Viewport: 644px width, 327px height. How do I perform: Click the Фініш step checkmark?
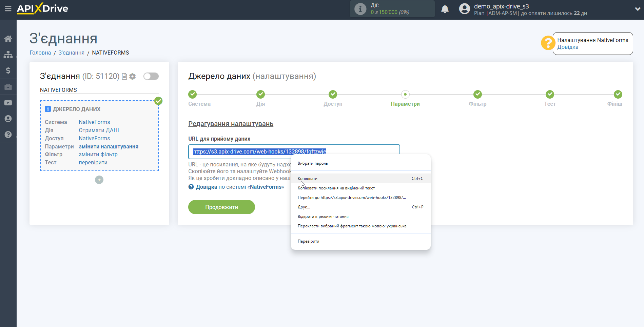[618, 94]
